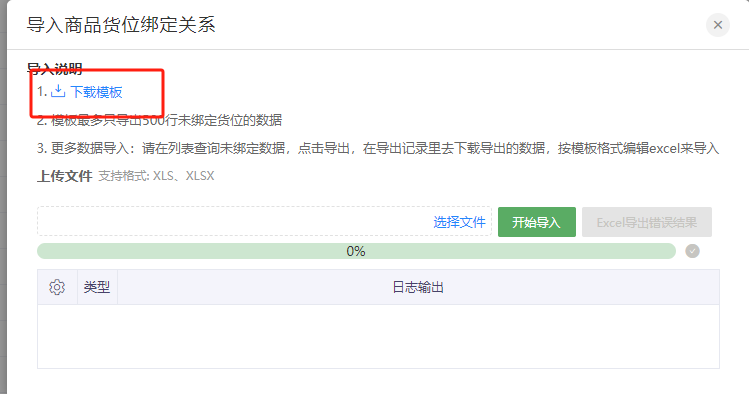Image resolution: width=749 pixels, height=394 pixels.
Task: Click the download icon beside 下载模板
Action: (x=58, y=91)
